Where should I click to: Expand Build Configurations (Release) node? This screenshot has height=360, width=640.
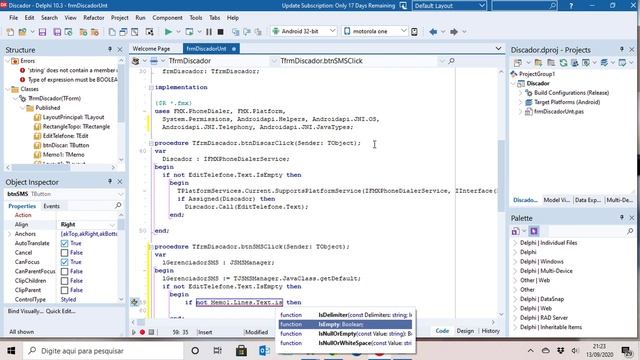(520, 93)
